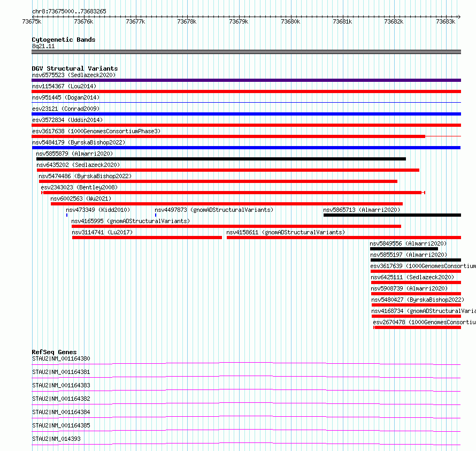Screen dimensions: 476x451
Task: Open variant nsv4497873 (gnomADStructuralVariants)
Action: tap(214, 210)
